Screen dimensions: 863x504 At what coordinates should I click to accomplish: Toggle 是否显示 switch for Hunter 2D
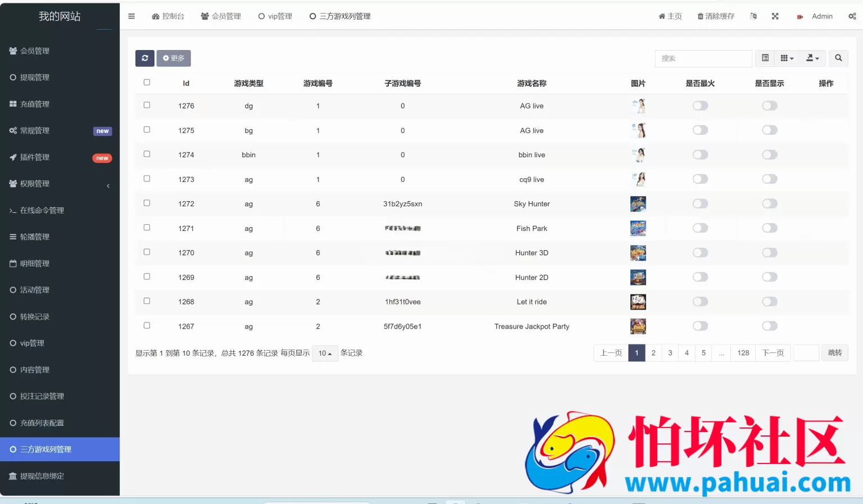click(770, 277)
